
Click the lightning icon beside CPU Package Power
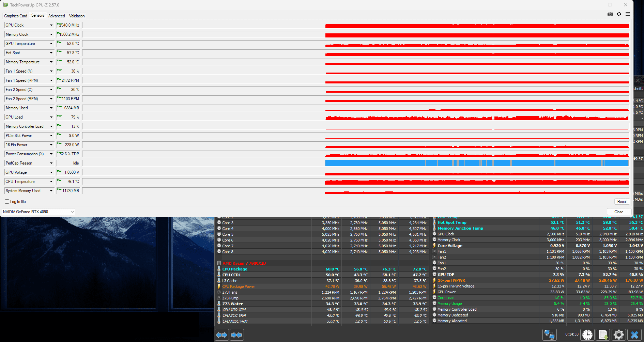[219, 286]
